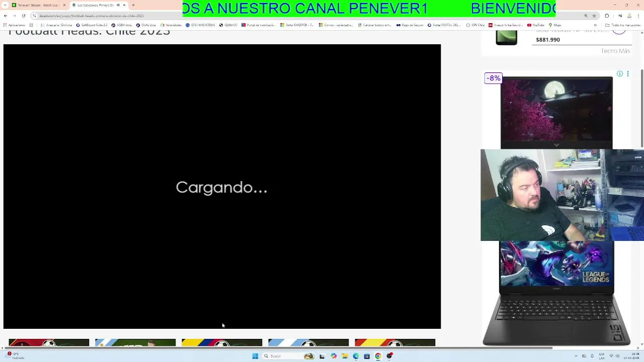This screenshot has height=362, width=644.
Task: Go back in browser history
Action: (6, 16)
